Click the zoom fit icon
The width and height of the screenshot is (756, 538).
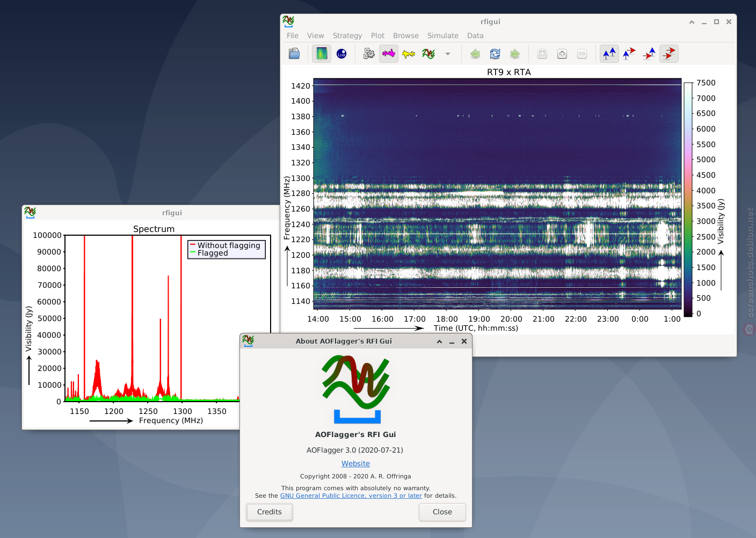click(x=542, y=54)
